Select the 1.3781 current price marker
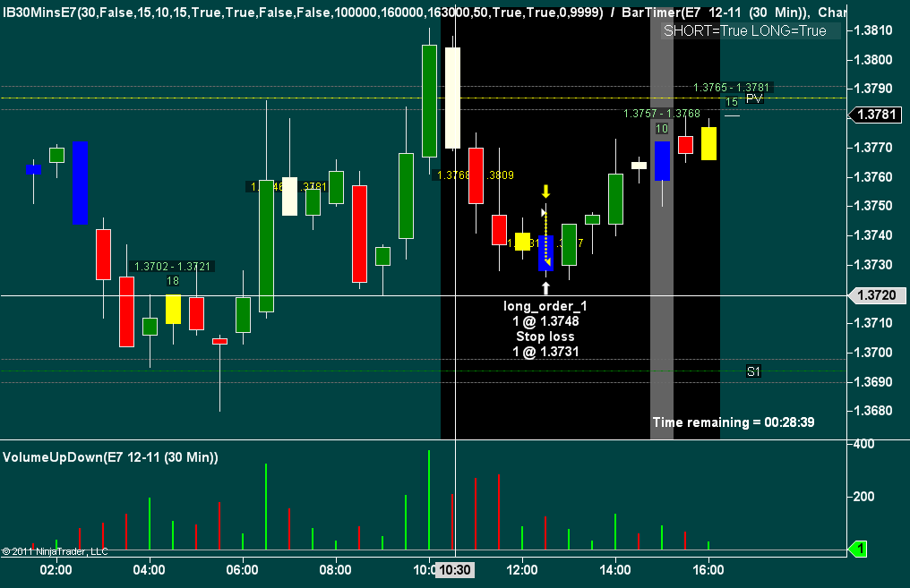The height and width of the screenshot is (588, 910). click(876, 115)
